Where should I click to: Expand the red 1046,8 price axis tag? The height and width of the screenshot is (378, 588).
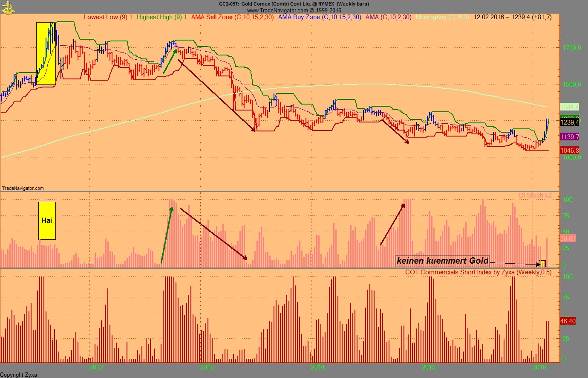point(570,150)
